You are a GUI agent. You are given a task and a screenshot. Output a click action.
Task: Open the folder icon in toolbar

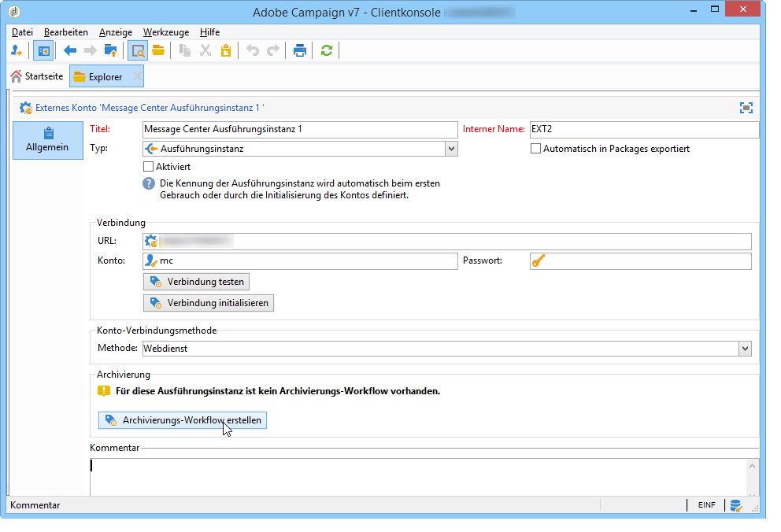tap(158, 50)
